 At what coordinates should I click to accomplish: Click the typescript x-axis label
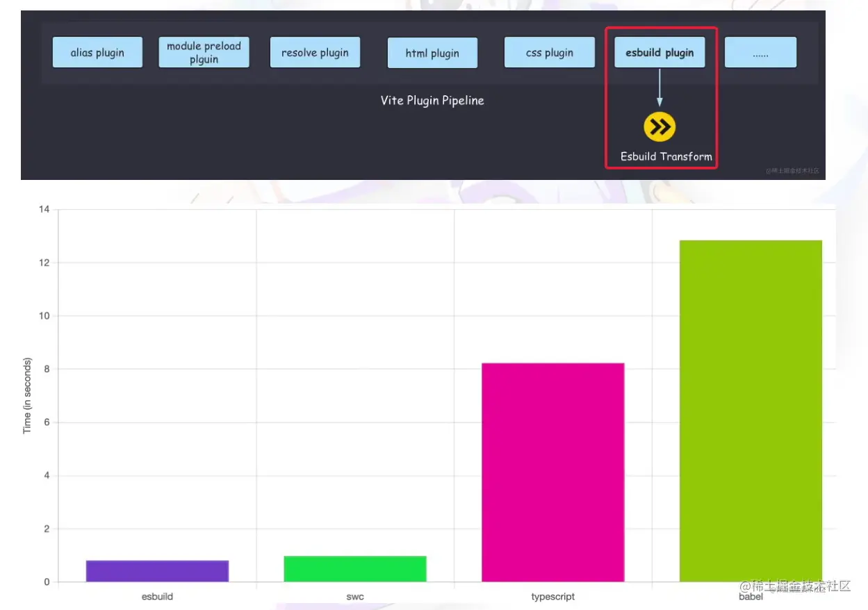[553, 596]
